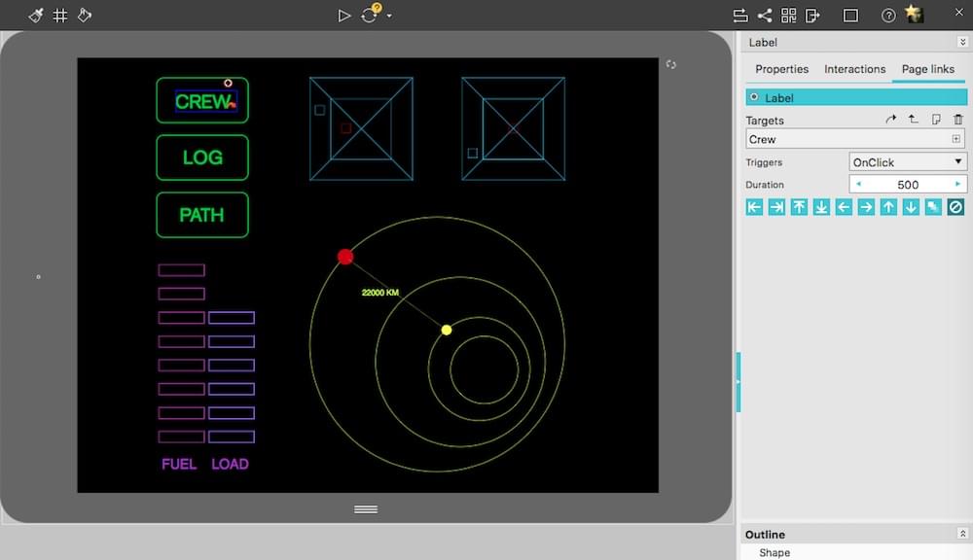Click the canvas bottom drawer handle

tap(366, 509)
